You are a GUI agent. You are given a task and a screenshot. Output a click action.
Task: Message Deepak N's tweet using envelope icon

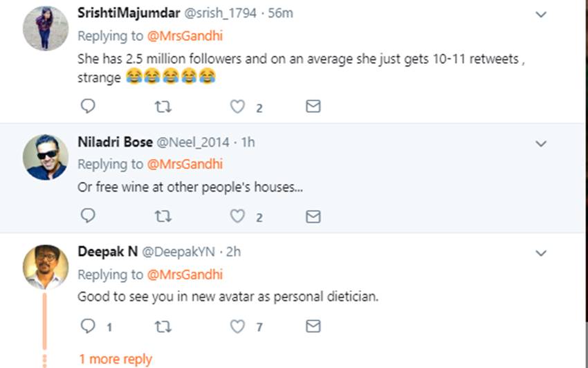pos(313,326)
